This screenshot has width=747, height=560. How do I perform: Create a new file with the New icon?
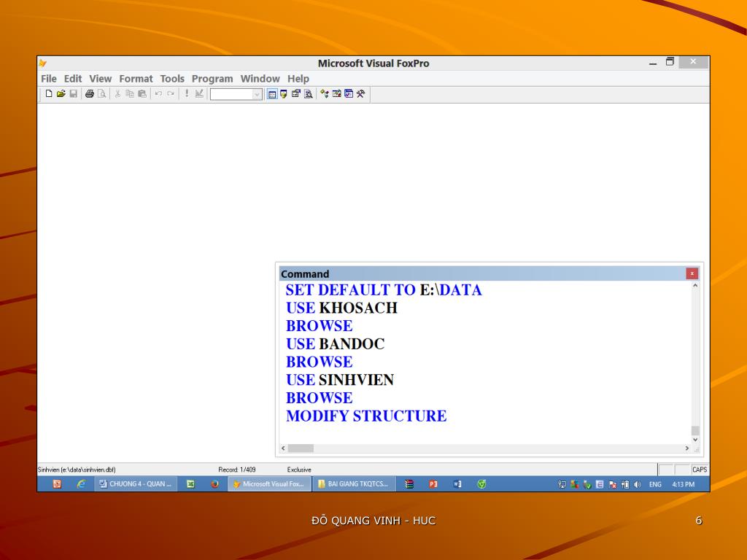[49, 94]
